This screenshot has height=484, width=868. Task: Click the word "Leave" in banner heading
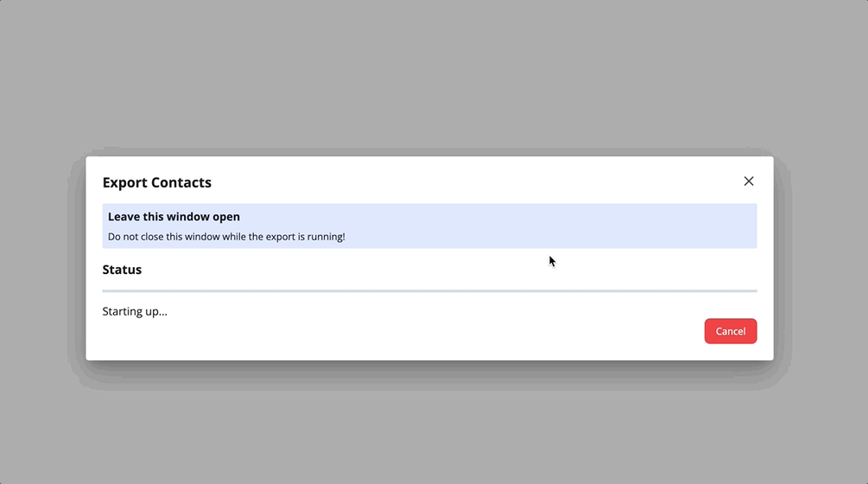tap(124, 217)
